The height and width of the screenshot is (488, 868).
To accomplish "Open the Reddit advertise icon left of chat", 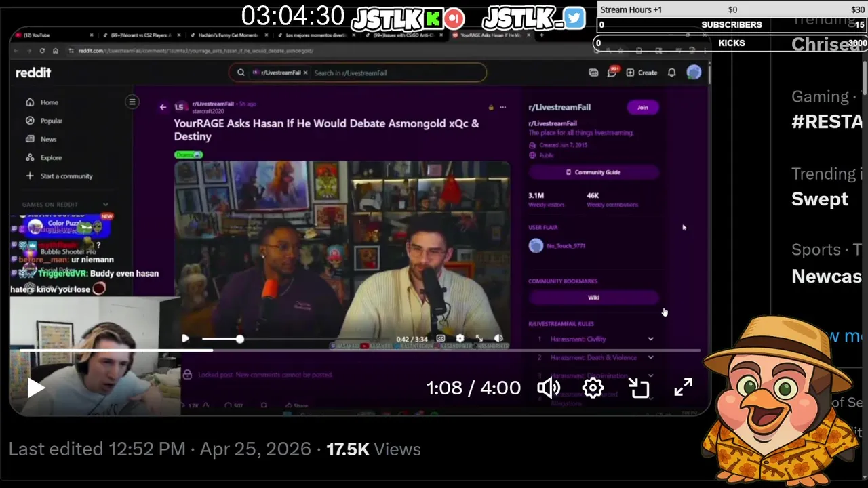I will click(x=593, y=73).
